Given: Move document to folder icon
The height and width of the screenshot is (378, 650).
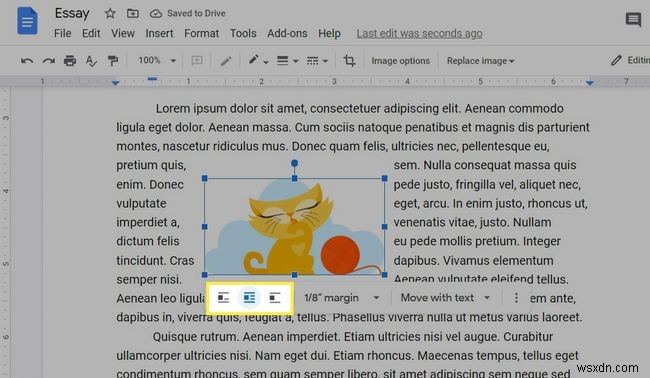Looking at the screenshot, I should (x=133, y=13).
